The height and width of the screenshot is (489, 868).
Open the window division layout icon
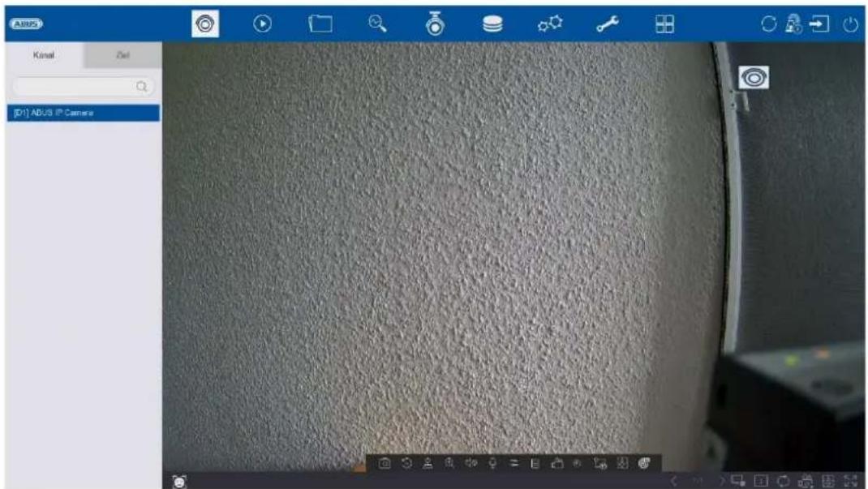pyautogui.click(x=762, y=481)
